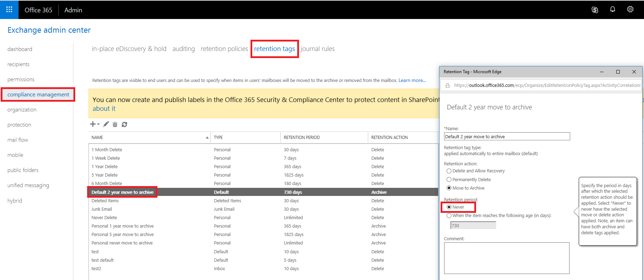Go to hybrid in sidebar
644x280 pixels.
(x=15, y=201)
